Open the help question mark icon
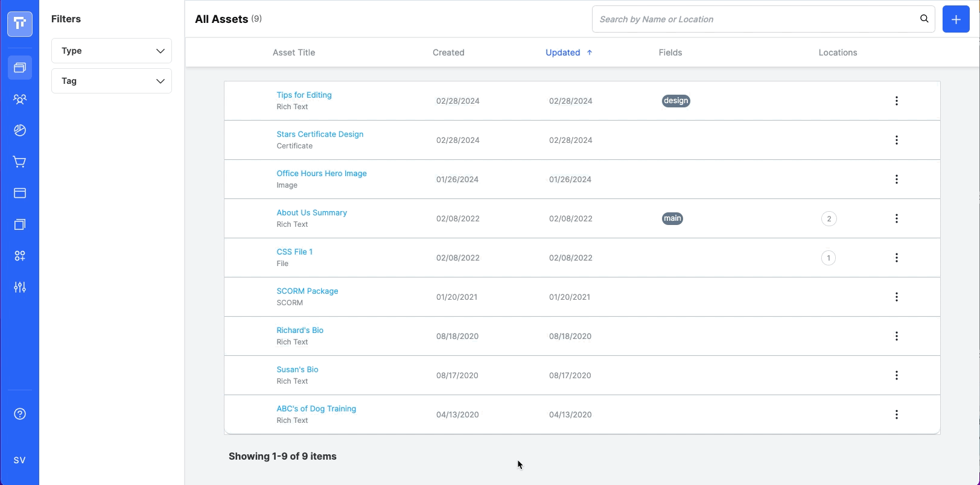Screen dimensions: 980x485 click(20, 414)
